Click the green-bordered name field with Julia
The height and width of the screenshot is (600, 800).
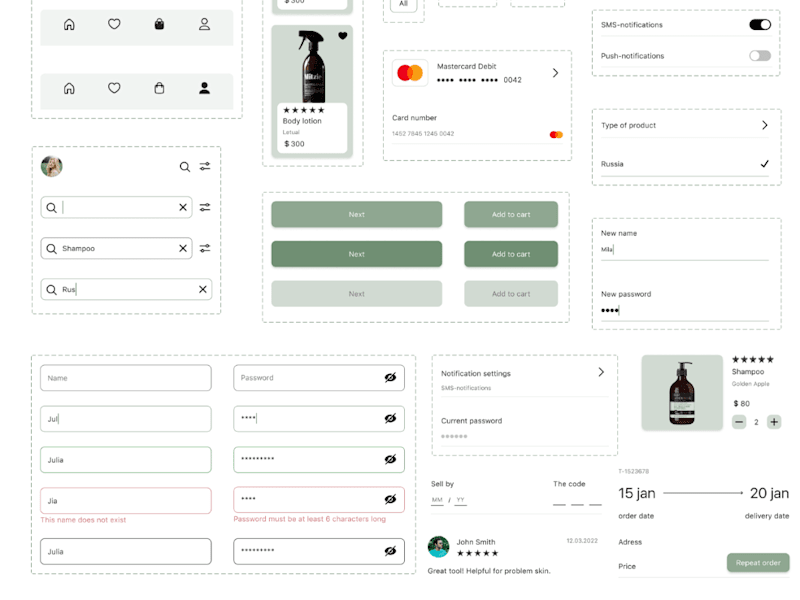[x=126, y=460]
